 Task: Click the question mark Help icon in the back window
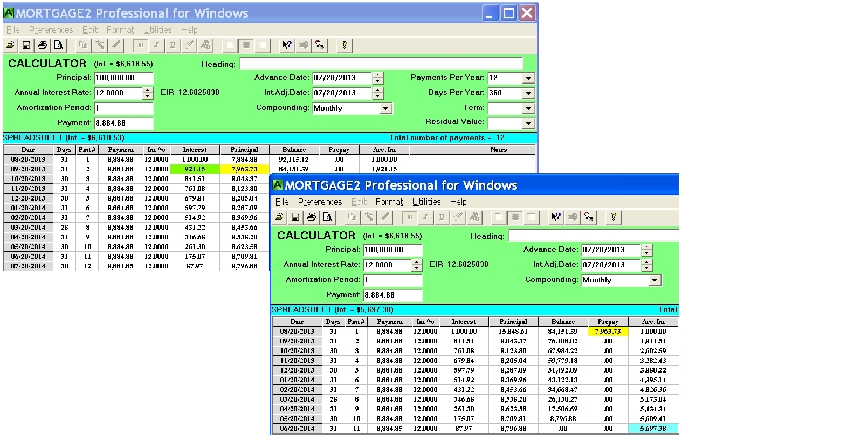point(344,45)
